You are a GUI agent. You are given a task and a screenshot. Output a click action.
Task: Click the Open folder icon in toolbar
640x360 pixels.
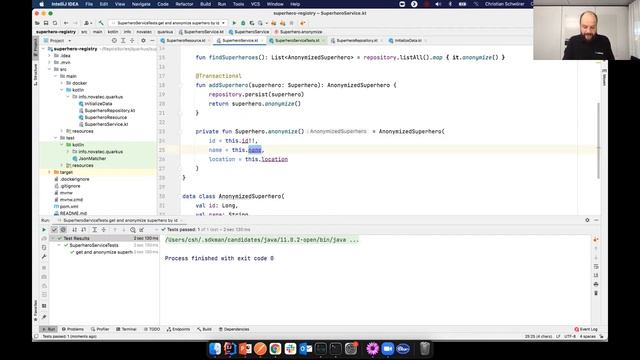(x=38, y=23)
